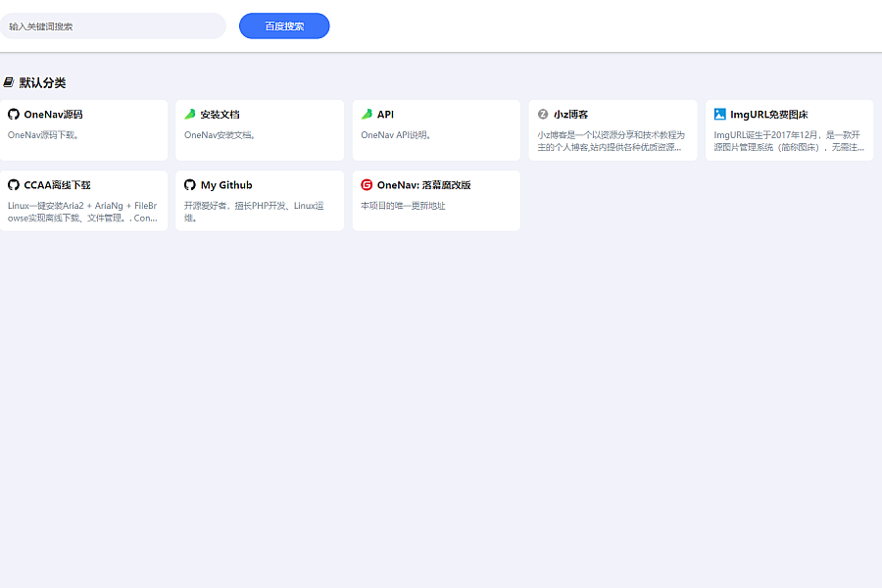882x588 pixels.
Task: Click the GitHub icon on the OneNav源码 card
Action: (x=14, y=115)
